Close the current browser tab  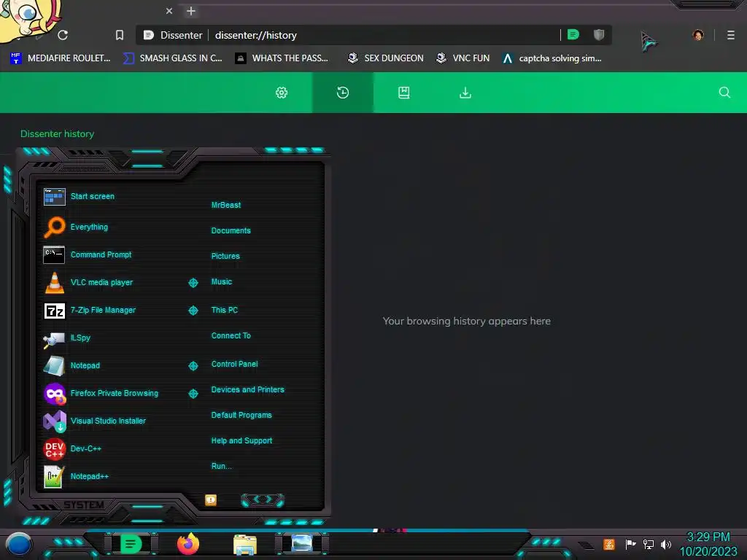[169, 10]
